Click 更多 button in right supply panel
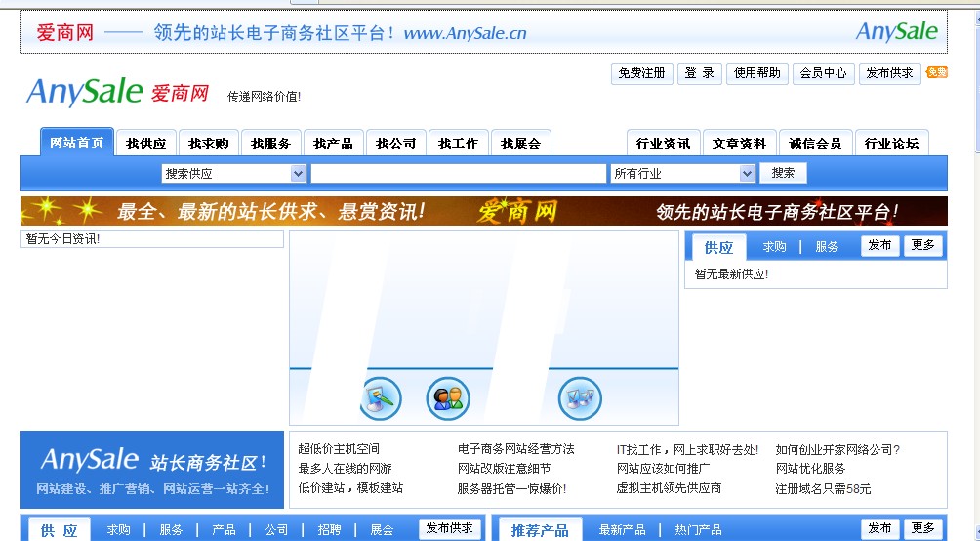Image resolution: width=980 pixels, height=541 pixels. coord(922,245)
